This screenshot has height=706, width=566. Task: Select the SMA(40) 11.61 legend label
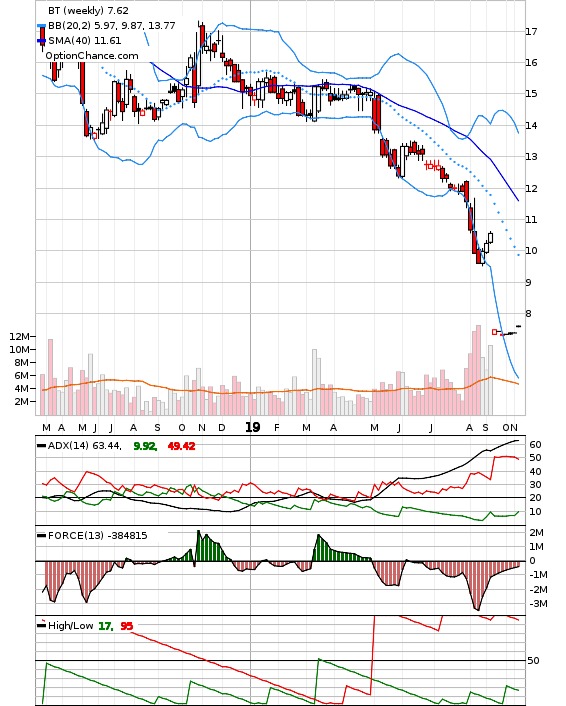(x=85, y=41)
